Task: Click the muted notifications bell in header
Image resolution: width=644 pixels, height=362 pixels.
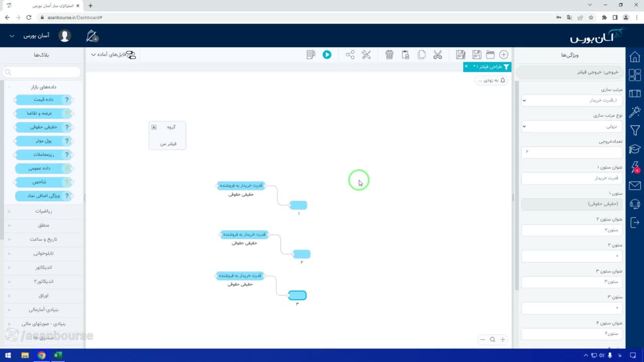Action: pos(92,36)
